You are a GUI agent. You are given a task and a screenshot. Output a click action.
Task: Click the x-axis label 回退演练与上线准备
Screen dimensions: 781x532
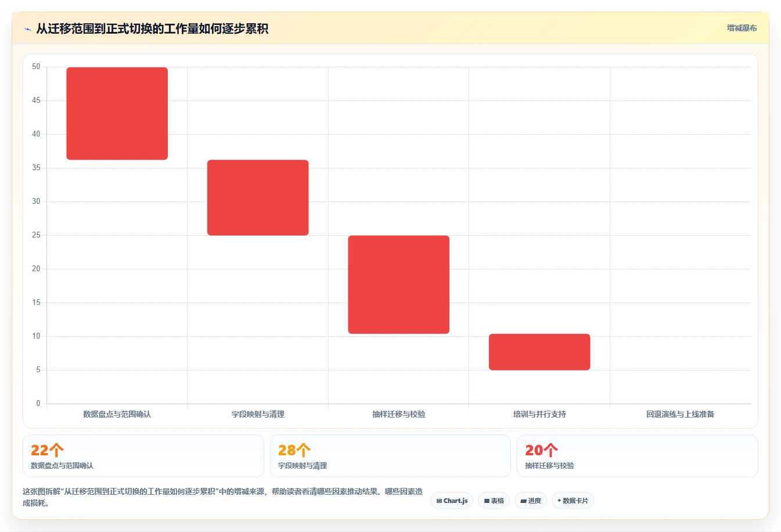pos(681,414)
